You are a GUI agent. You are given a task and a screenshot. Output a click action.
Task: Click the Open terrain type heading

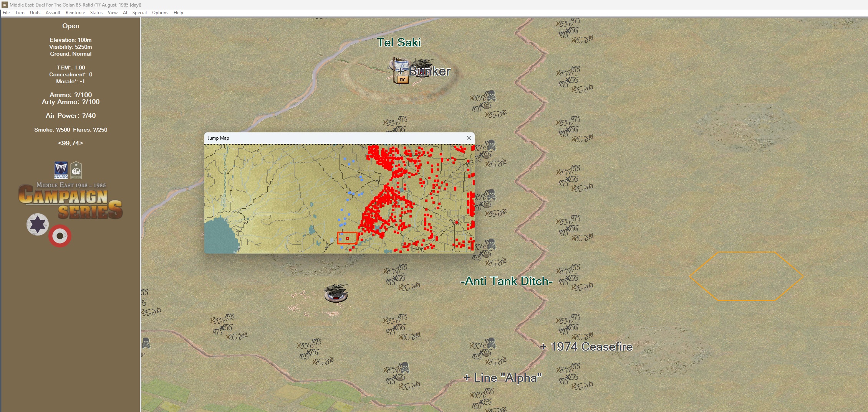[x=71, y=26]
